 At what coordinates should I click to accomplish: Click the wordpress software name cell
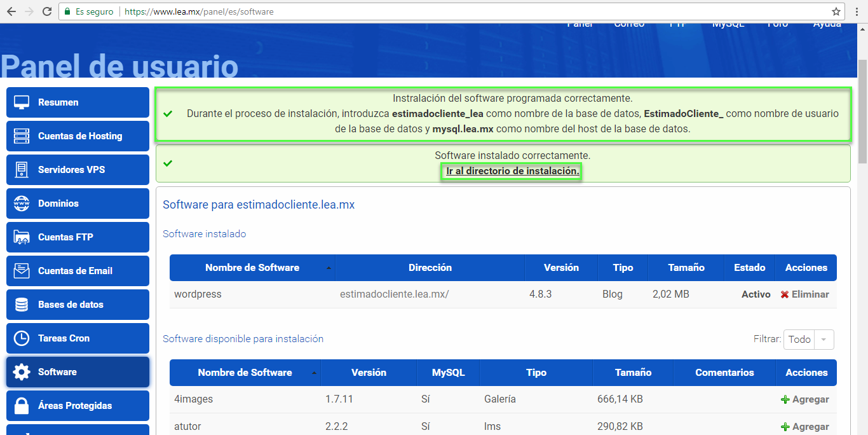[198, 294]
